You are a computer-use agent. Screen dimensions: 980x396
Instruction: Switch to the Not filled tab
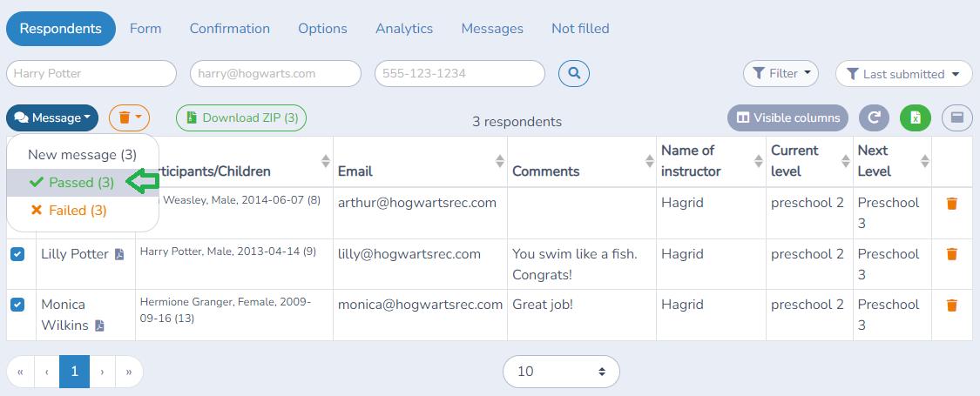(581, 29)
